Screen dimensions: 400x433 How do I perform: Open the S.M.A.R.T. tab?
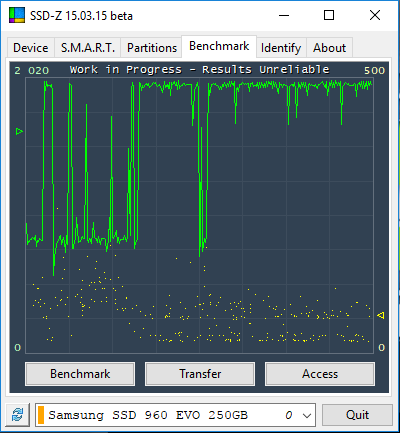click(88, 48)
